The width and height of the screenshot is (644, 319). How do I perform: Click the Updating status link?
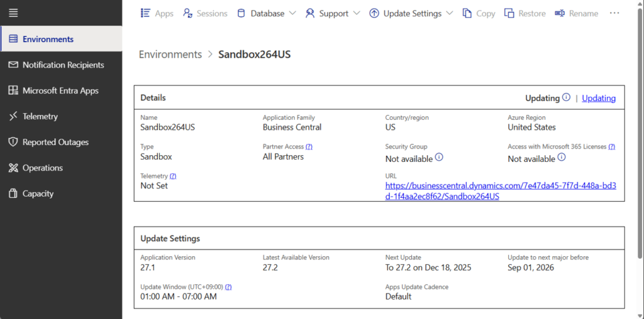point(599,98)
